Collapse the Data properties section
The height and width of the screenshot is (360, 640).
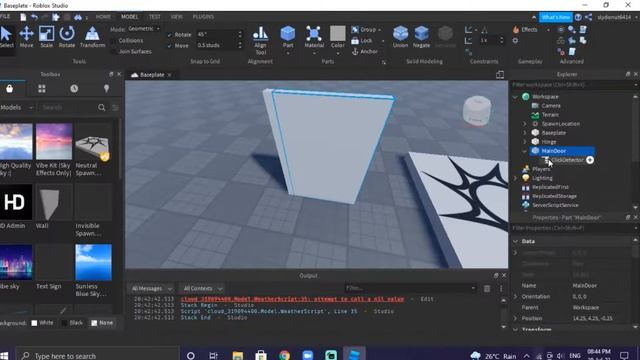(516, 241)
